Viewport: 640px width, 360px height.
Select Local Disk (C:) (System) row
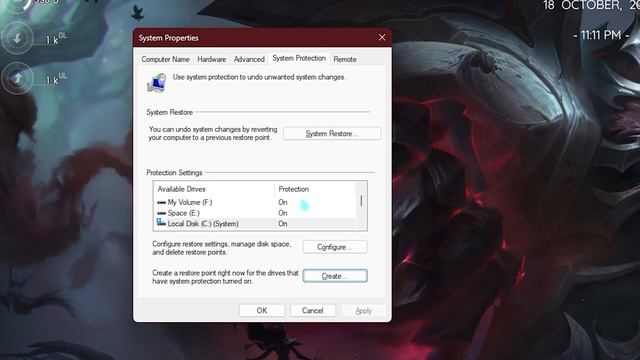point(255,224)
